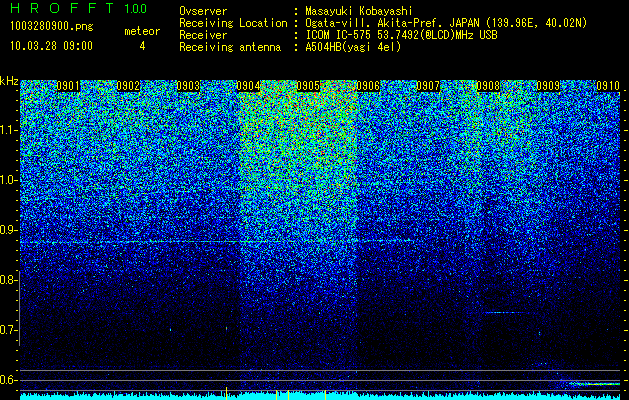Click the meteor count value 4
629x400 pixels.
142,46
